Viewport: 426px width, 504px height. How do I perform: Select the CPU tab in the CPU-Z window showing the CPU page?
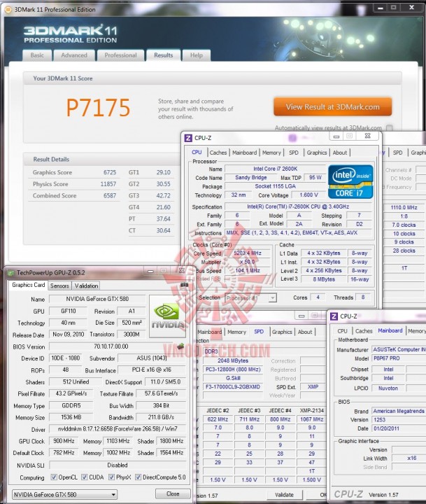point(197,153)
